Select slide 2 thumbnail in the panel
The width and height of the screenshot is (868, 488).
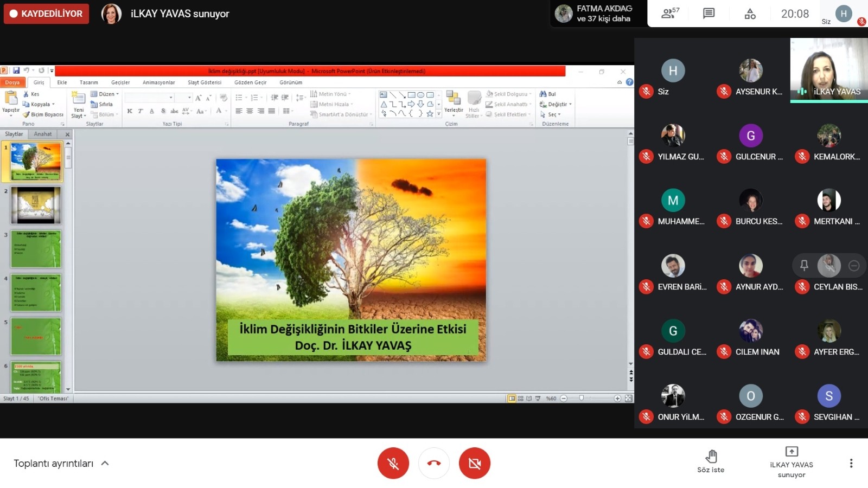36,206
